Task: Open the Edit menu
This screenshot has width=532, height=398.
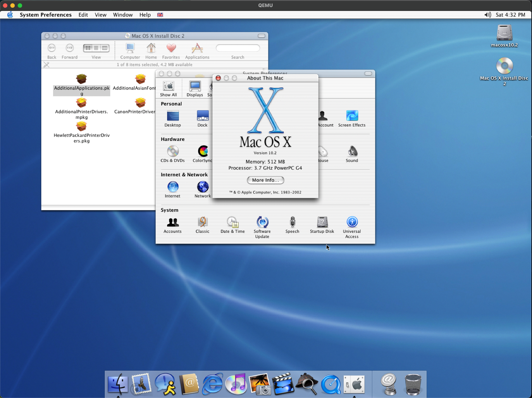Action: [x=83, y=15]
